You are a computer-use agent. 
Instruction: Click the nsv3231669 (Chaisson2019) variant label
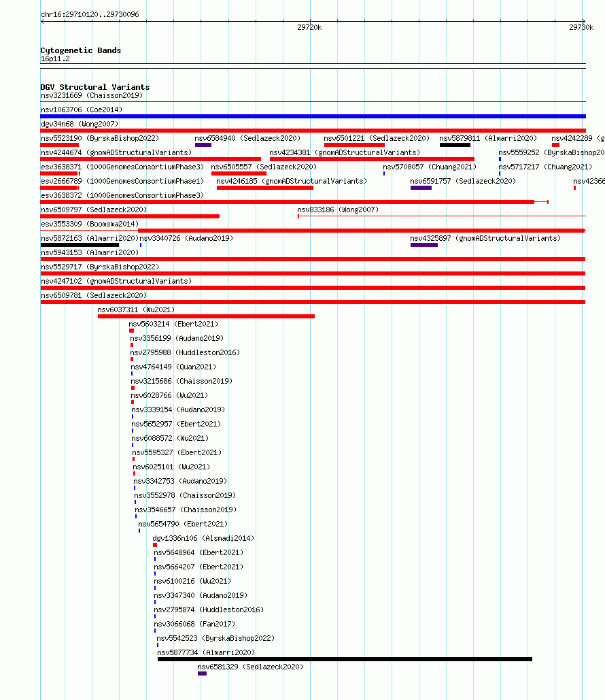click(92, 95)
